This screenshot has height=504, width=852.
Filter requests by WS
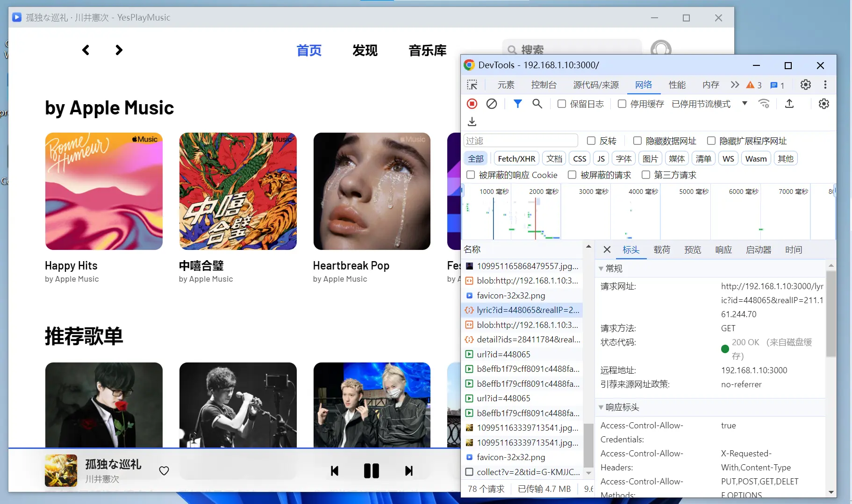[x=728, y=158]
